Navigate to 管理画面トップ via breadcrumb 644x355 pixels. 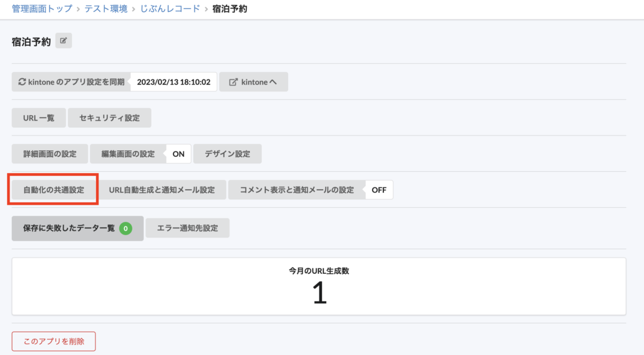(x=42, y=9)
